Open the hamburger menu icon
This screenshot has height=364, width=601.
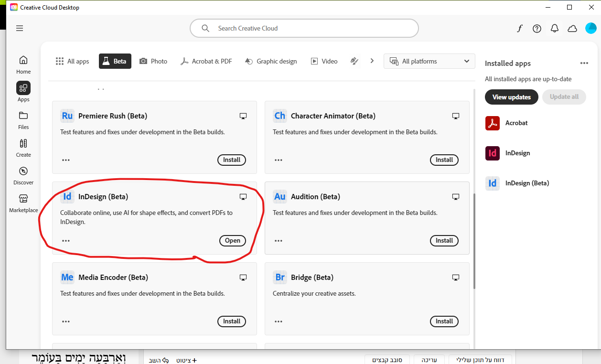tap(20, 28)
